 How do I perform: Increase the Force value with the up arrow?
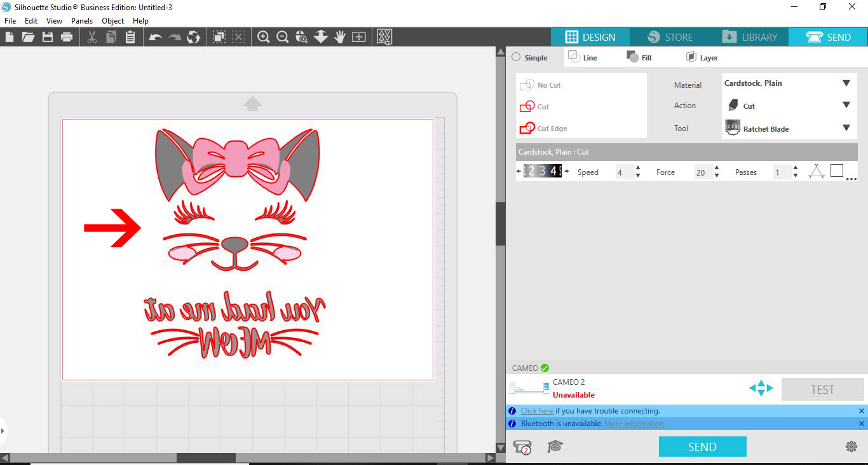click(717, 168)
